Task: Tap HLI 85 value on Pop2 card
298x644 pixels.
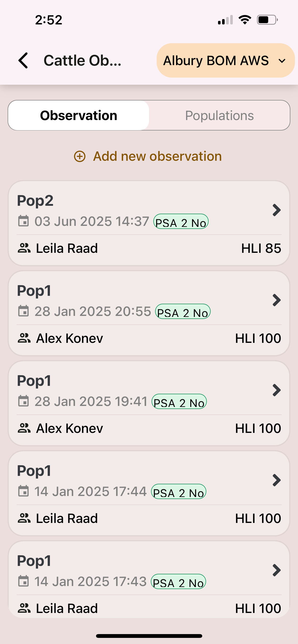Action: (261, 248)
